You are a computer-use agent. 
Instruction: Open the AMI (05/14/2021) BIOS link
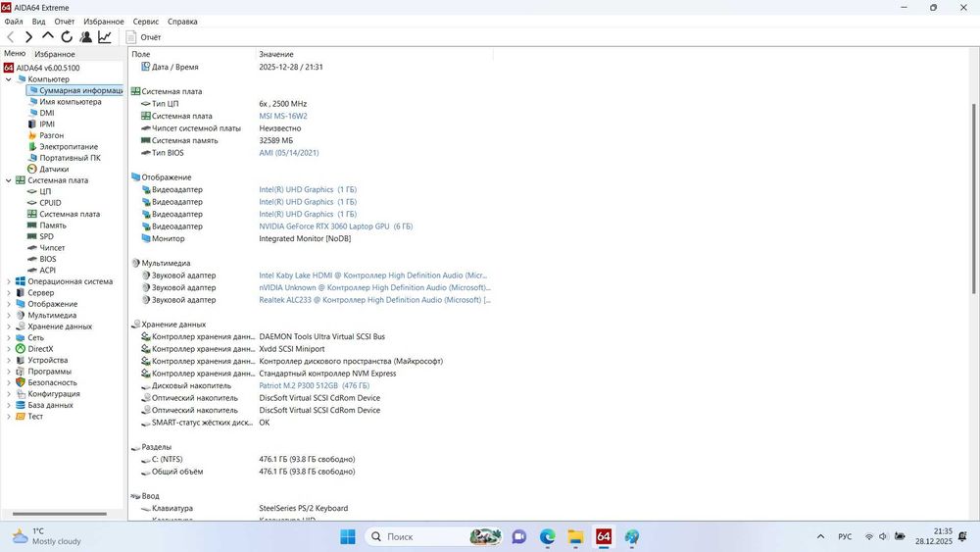(289, 153)
